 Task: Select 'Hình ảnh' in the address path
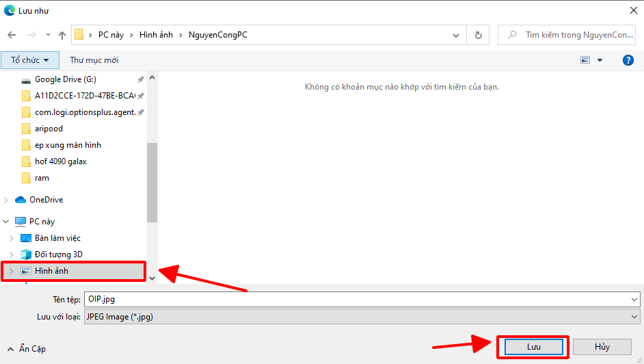click(156, 35)
